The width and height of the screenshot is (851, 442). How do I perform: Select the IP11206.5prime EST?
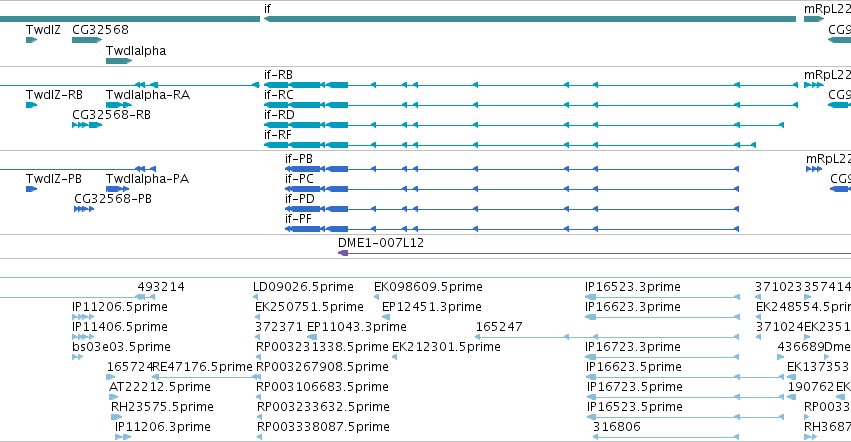click(83, 317)
